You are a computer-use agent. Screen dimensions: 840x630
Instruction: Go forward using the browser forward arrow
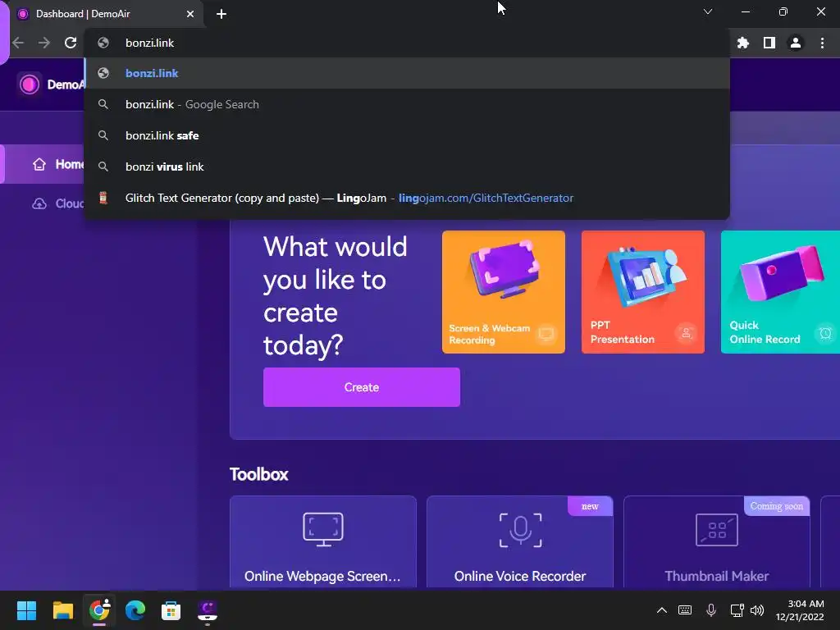(x=44, y=43)
